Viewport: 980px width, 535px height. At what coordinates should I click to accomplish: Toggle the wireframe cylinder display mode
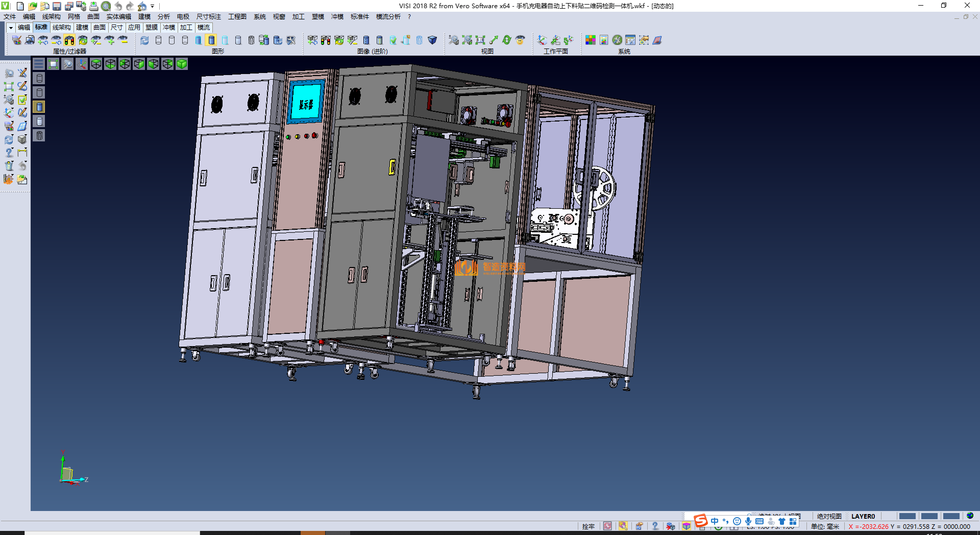coord(158,40)
